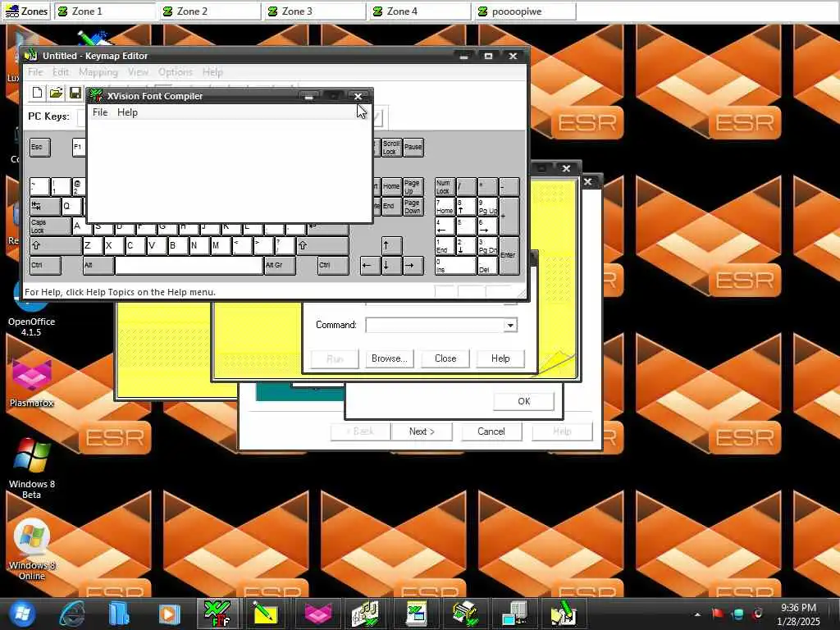Expand the Command combo box arrow
840x630 pixels.
[x=510, y=325]
